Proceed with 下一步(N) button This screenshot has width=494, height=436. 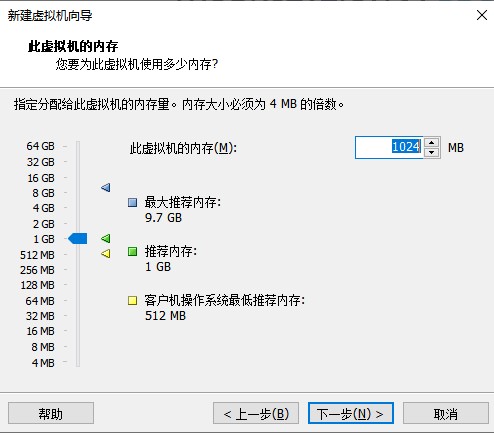click(351, 414)
